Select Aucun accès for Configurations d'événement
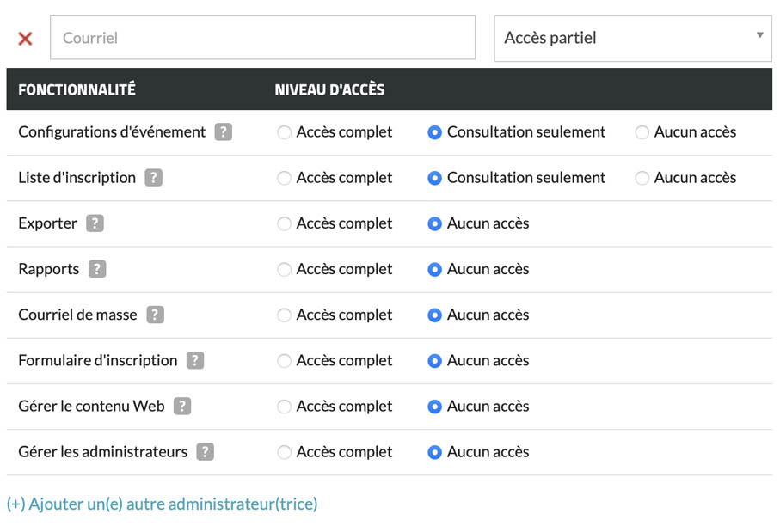This screenshot has width=780, height=532. pos(642,132)
